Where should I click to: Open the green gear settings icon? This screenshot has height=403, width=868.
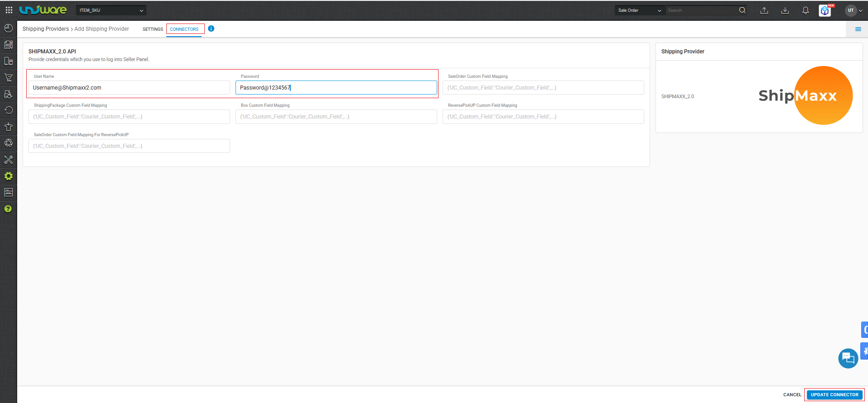pyautogui.click(x=8, y=176)
